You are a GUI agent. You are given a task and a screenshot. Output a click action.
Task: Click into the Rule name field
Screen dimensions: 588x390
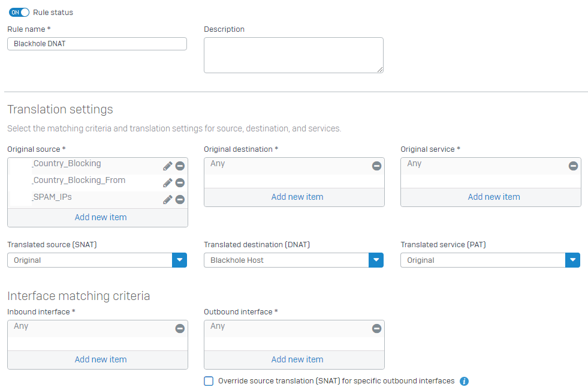tap(97, 44)
